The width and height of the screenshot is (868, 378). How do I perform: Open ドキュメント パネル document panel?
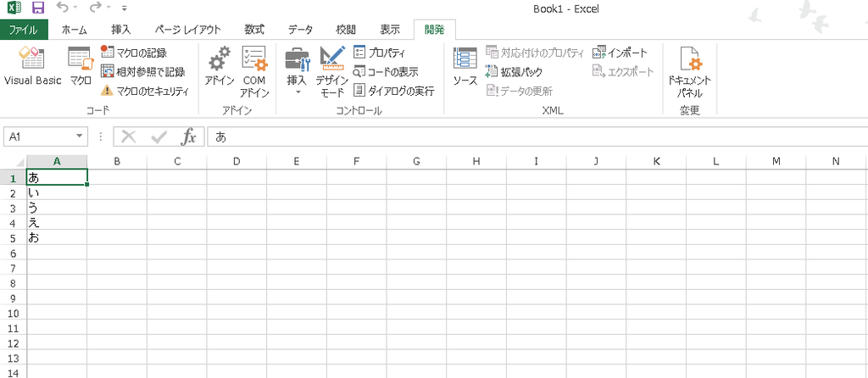pyautogui.click(x=690, y=72)
